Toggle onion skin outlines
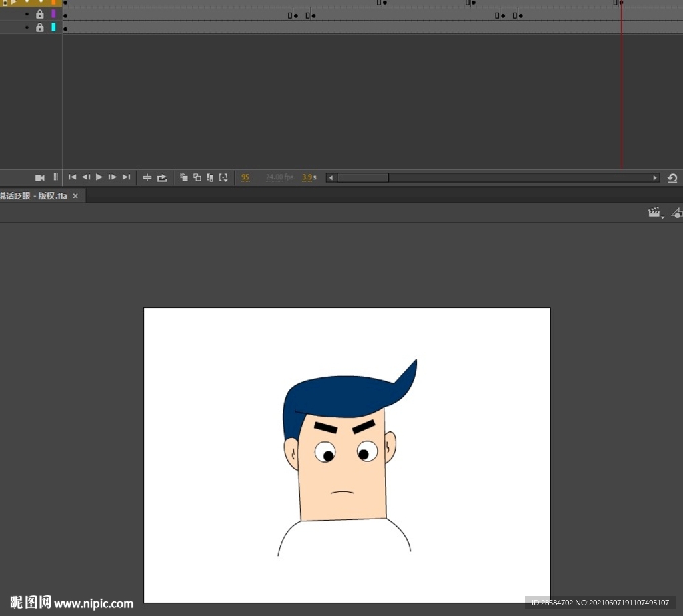Screen dimensions: 683x616 [197, 177]
